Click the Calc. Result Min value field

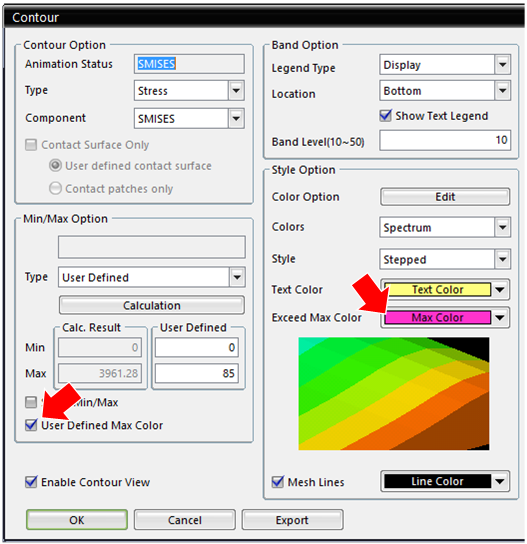click(100, 347)
